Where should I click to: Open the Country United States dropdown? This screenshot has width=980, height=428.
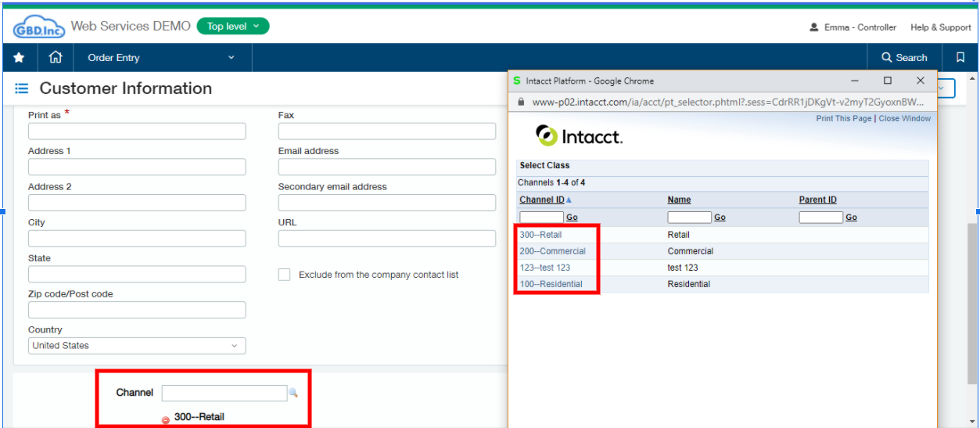point(137,346)
